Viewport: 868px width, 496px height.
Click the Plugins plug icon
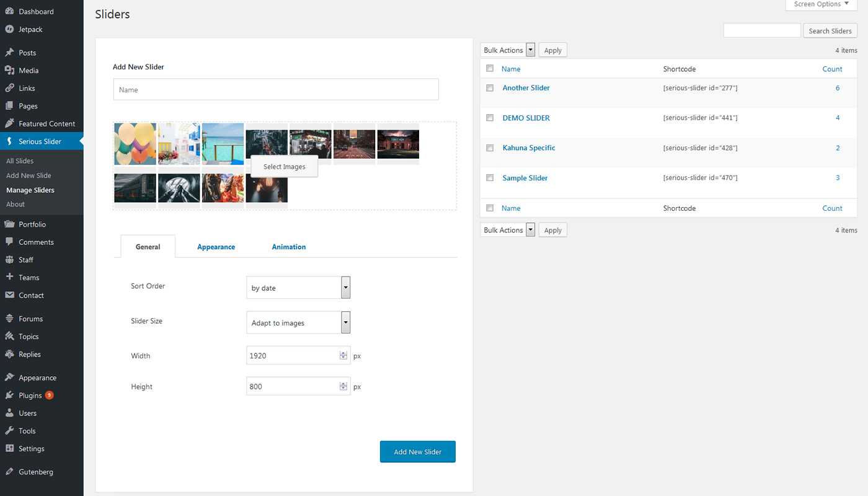pos(9,395)
